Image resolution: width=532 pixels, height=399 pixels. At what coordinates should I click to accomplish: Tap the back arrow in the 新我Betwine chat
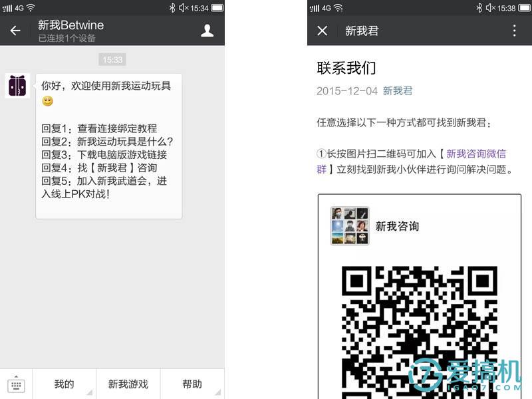coord(15,31)
